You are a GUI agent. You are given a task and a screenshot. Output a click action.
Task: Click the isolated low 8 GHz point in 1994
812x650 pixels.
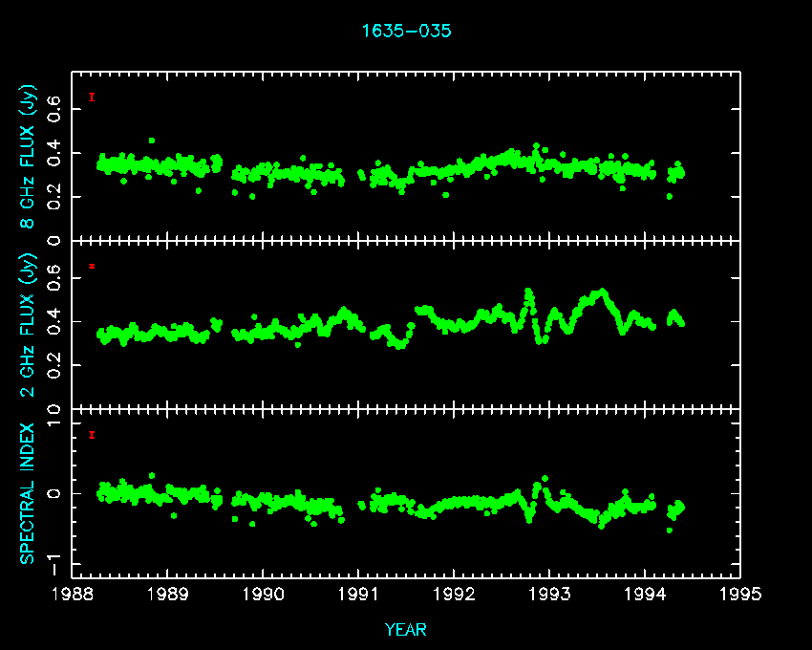pyautogui.click(x=669, y=196)
